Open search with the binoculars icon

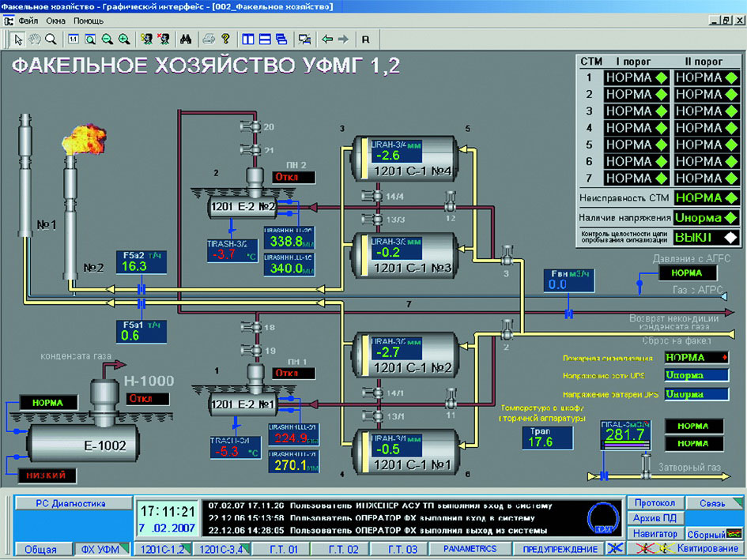(x=187, y=38)
